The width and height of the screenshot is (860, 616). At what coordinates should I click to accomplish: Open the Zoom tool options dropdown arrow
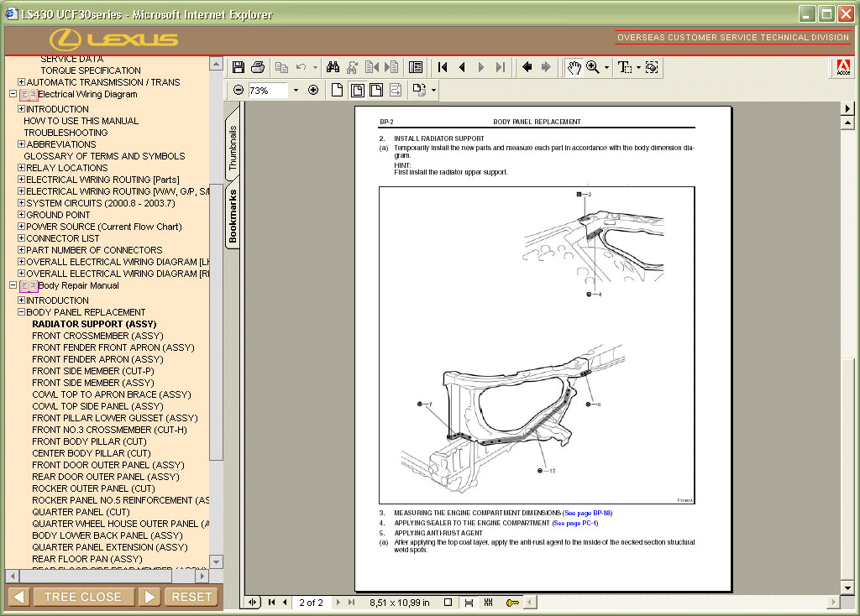click(x=606, y=68)
